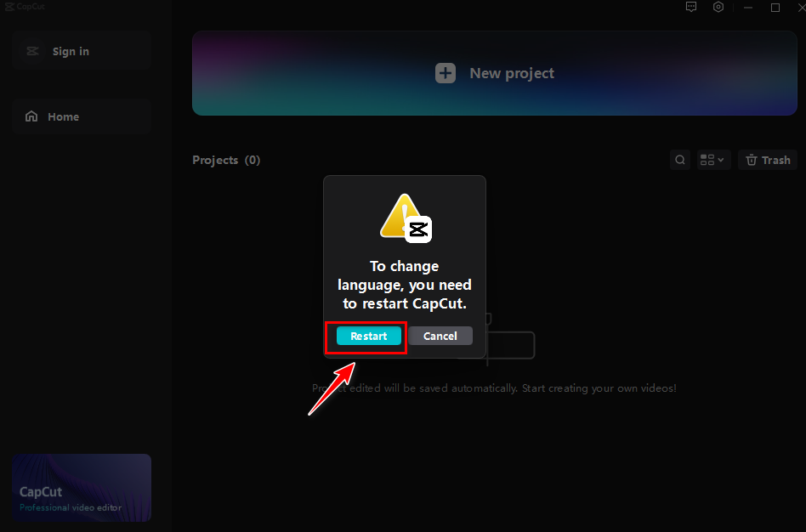Expand the project view layout dropdown
This screenshot has height=532, width=806.
(x=713, y=160)
